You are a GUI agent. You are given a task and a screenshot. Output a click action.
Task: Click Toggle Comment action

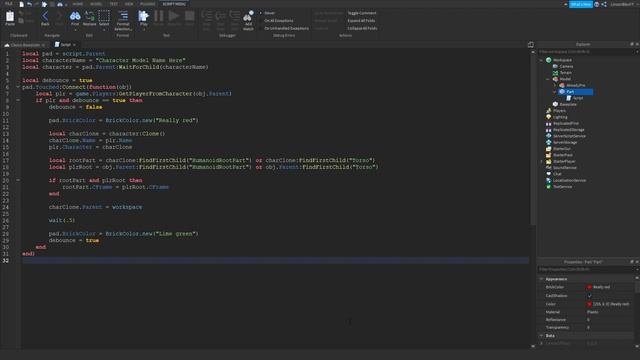[362, 13]
